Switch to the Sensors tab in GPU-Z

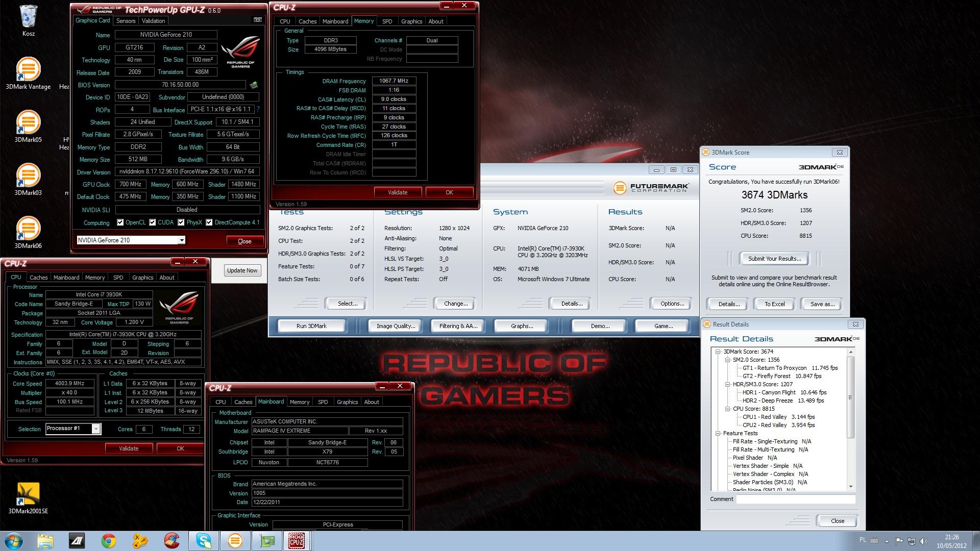click(126, 21)
